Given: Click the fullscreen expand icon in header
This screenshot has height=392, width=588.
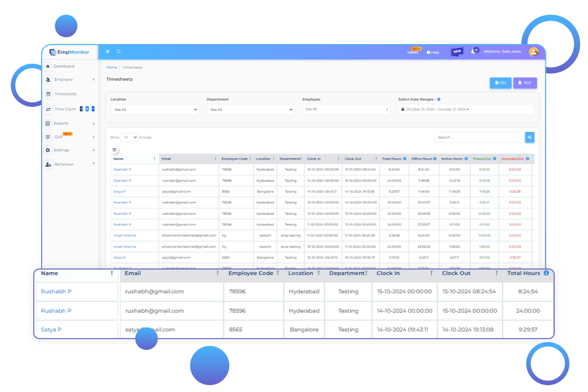Looking at the screenshot, I should point(119,51).
